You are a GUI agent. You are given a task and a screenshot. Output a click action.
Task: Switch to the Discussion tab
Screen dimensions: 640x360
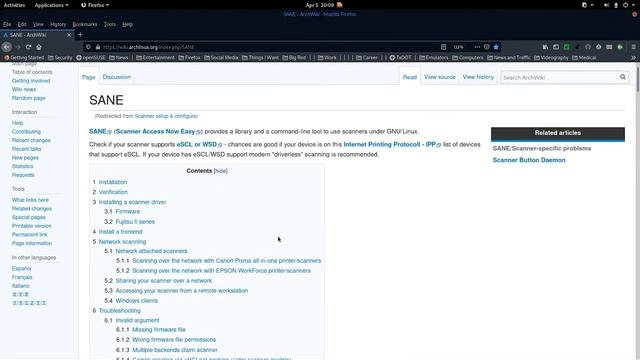click(x=117, y=77)
